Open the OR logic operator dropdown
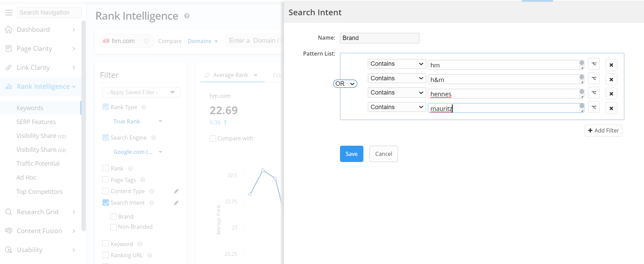This screenshot has height=264, width=644. (x=345, y=84)
